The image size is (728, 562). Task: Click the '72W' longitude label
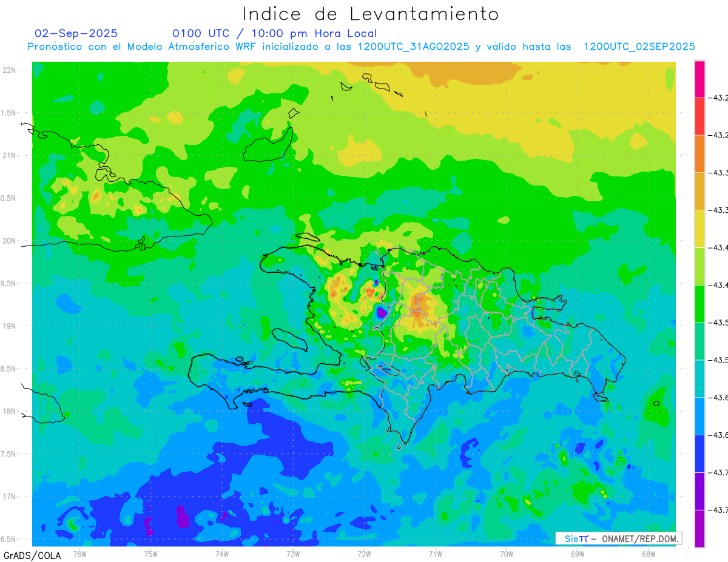coord(364,554)
